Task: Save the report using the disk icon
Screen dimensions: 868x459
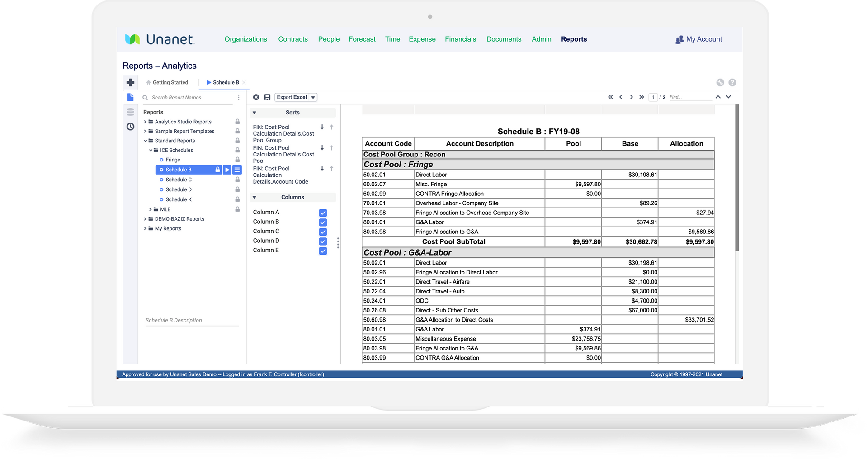Action: point(267,97)
